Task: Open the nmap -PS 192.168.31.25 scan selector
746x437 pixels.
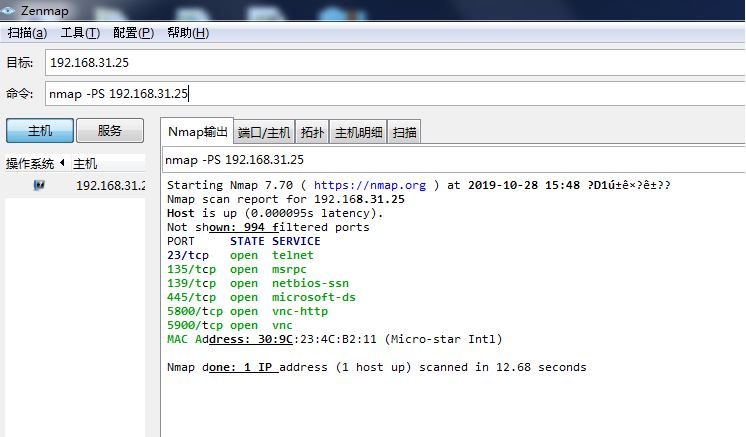Action: (x=453, y=160)
